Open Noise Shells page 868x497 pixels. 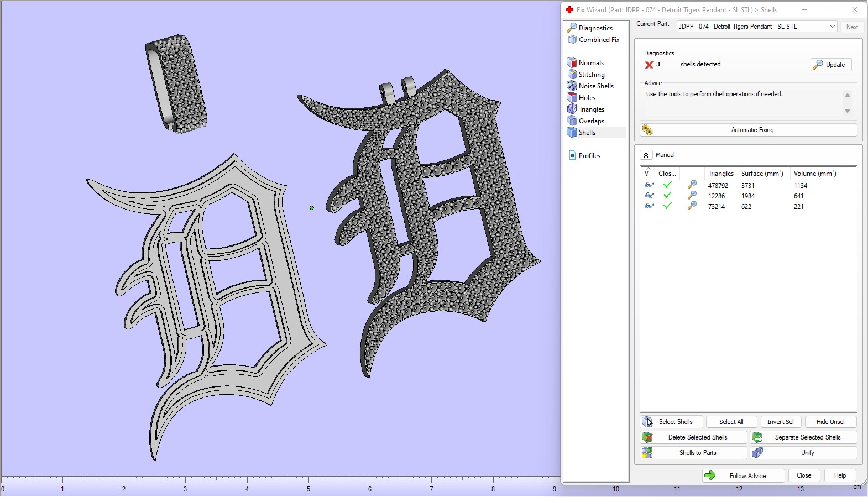pyautogui.click(x=596, y=86)
